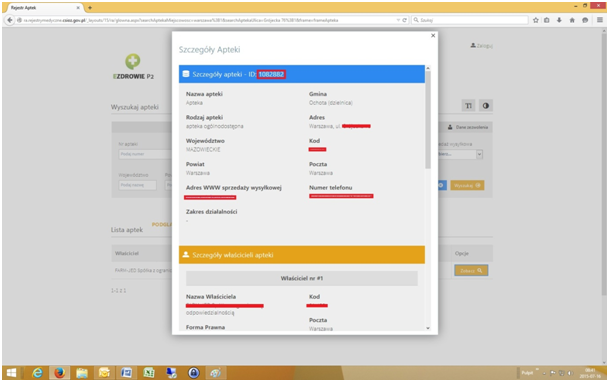Select the Rejestr Aptek tab
The width and height of the screenshot is (609, 382).
pyautogui.click(x=44, y=8)
